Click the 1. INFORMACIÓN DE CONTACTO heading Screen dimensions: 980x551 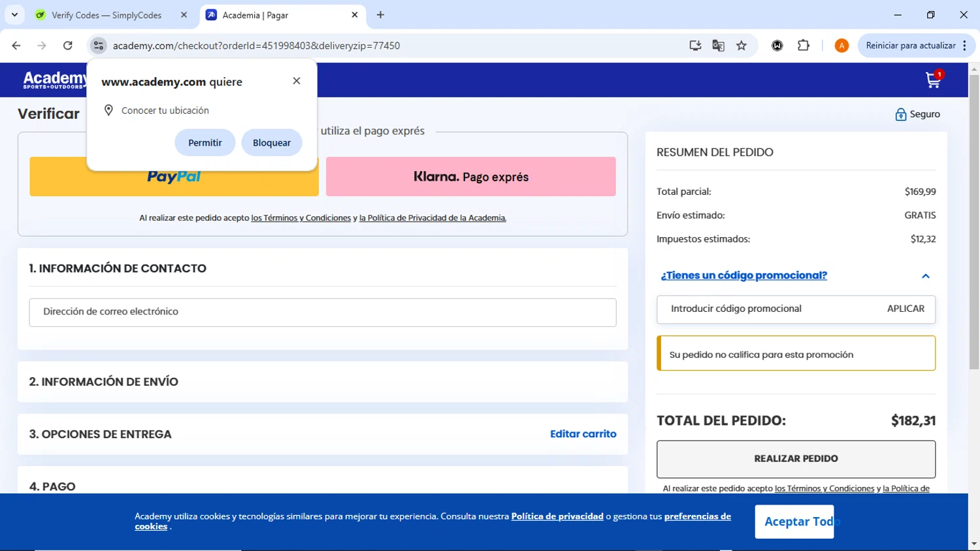(118, 269)
